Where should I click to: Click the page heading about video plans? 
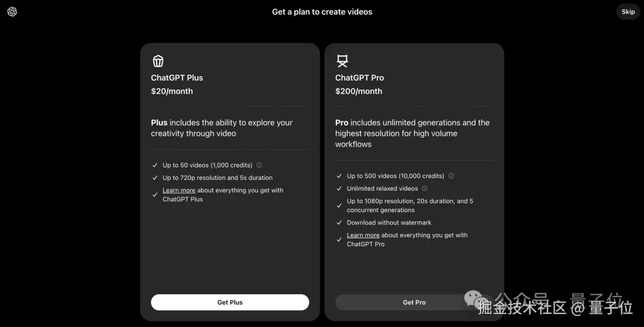[322, 12]
